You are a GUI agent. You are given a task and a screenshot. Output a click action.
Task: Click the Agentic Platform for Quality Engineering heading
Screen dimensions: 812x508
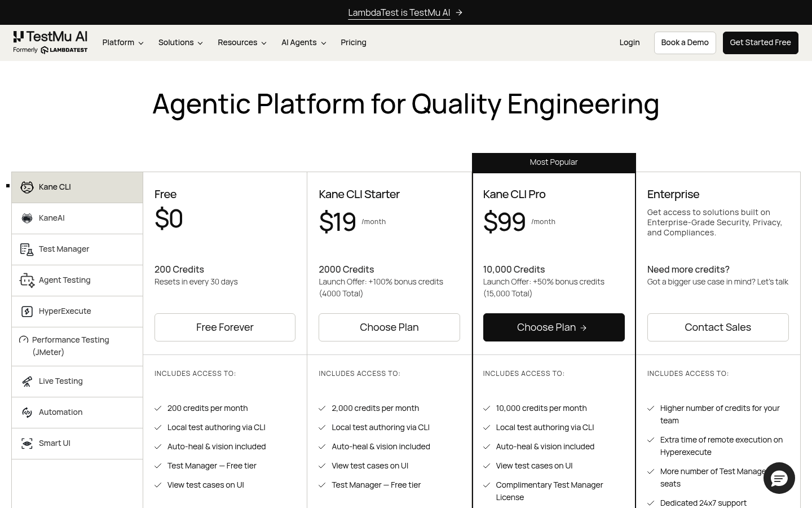(406, 104)
